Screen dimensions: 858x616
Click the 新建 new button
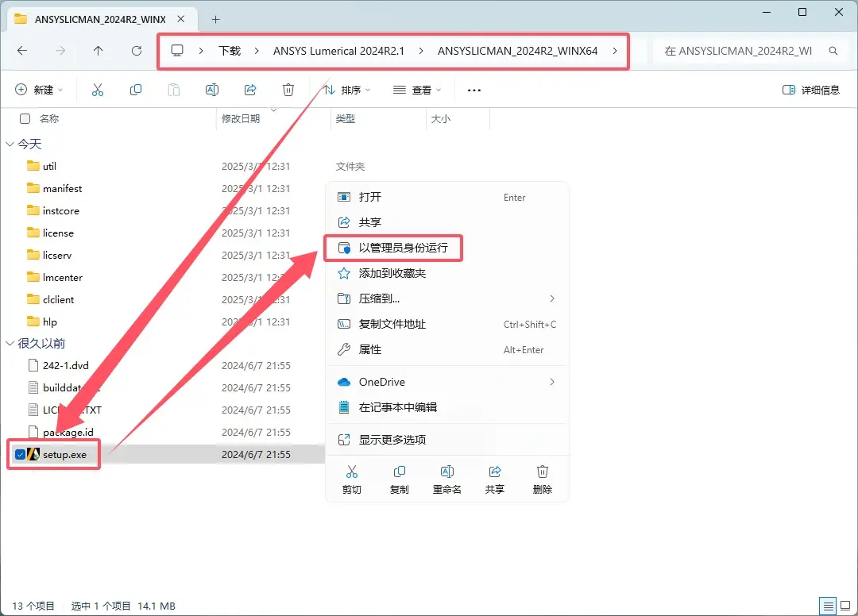[39, 90]
